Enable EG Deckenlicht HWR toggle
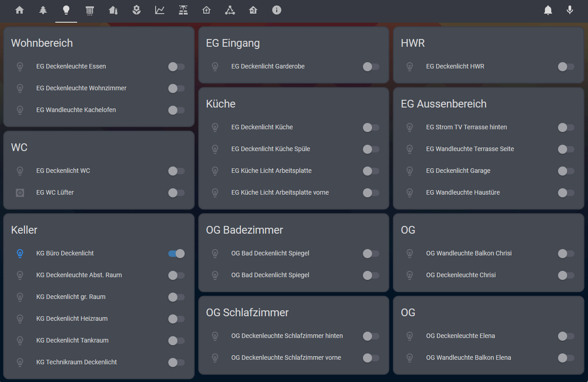 click(x=566, y=67)
